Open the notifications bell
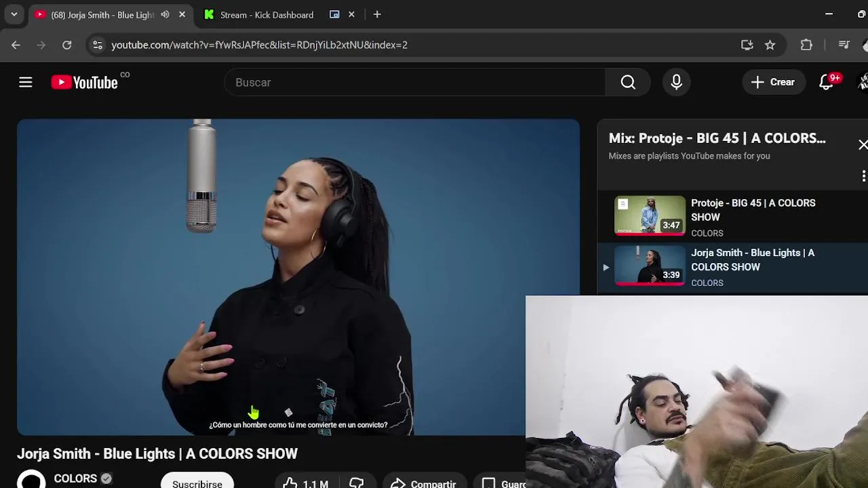868x488 pixels. (826, 82)
